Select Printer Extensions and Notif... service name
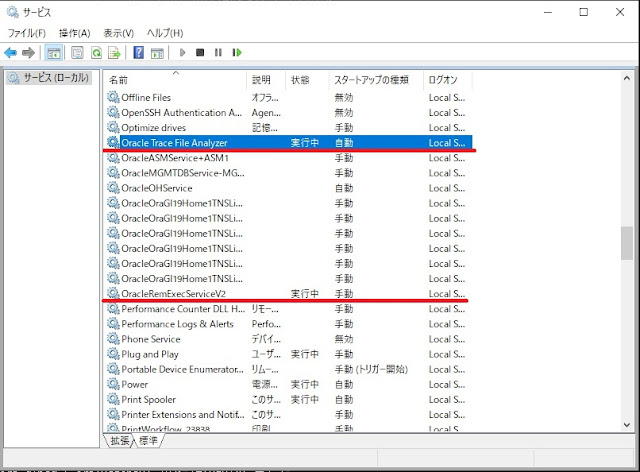 [x=183, y=415]
